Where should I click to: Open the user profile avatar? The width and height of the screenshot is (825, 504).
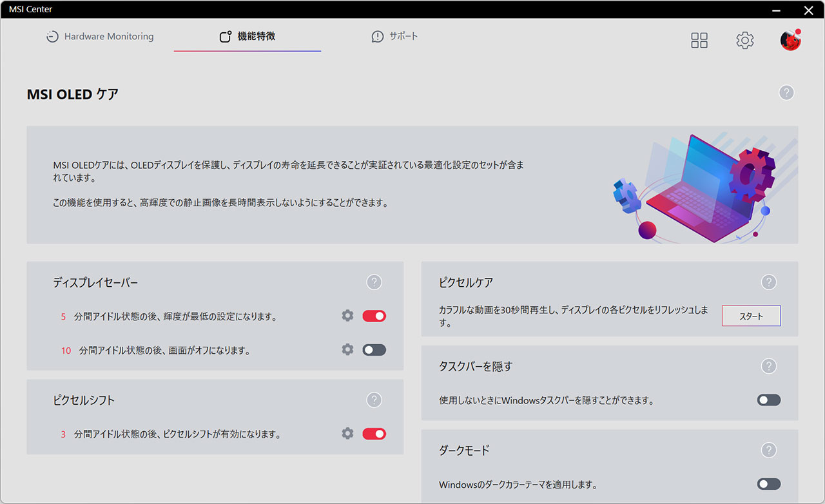pos(790,41)
